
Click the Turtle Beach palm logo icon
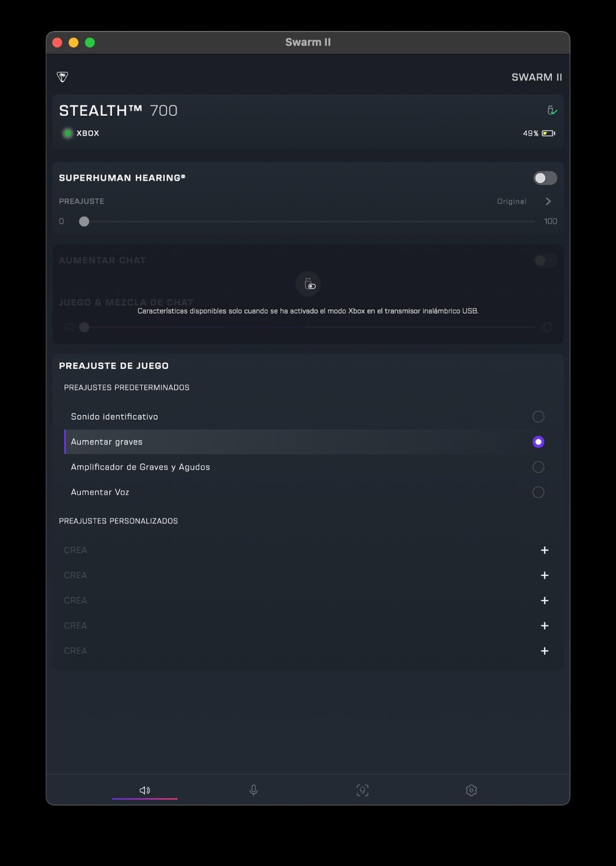62,77
